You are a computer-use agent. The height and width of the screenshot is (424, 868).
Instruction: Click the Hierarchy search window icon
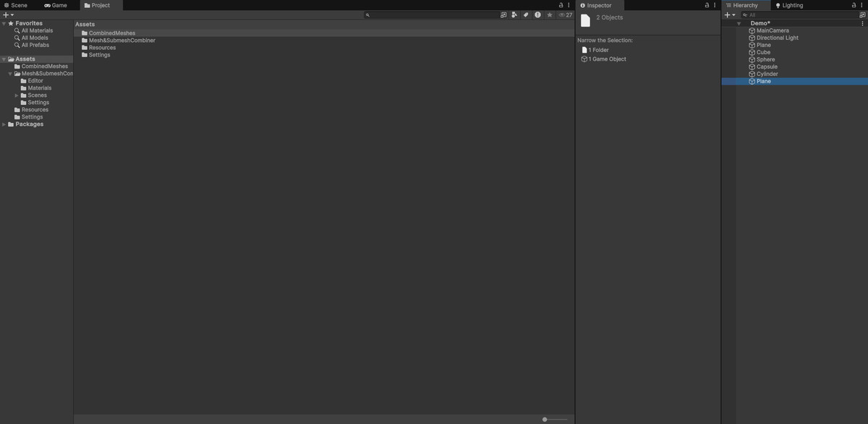tap(862, 14)
